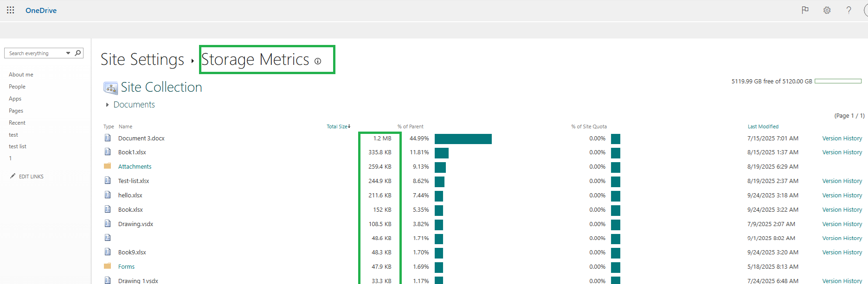Open Recent in the left navigation

17,123
